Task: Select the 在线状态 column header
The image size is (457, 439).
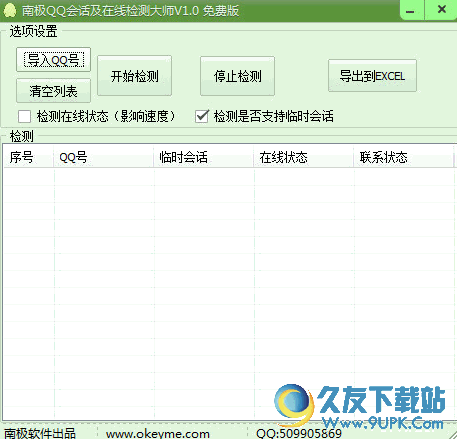Action: coord(303,157)
